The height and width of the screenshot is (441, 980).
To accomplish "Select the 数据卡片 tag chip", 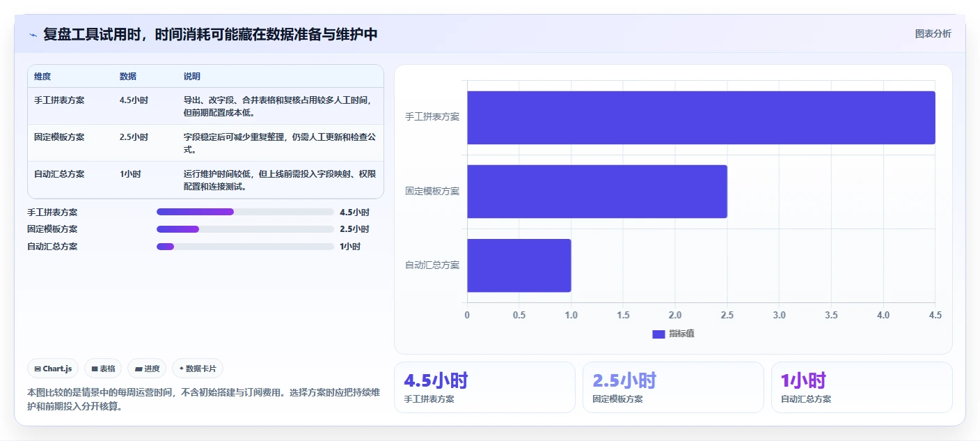I will click(x=198, y=369).
